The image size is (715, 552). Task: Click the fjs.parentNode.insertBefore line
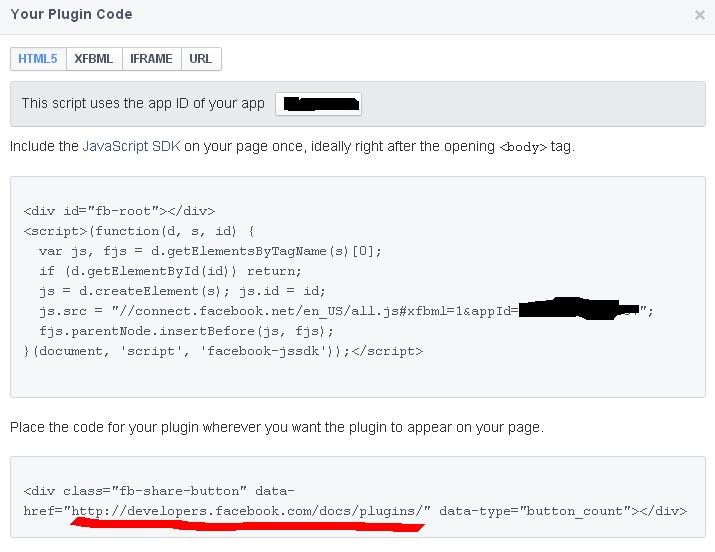(186, 331)
